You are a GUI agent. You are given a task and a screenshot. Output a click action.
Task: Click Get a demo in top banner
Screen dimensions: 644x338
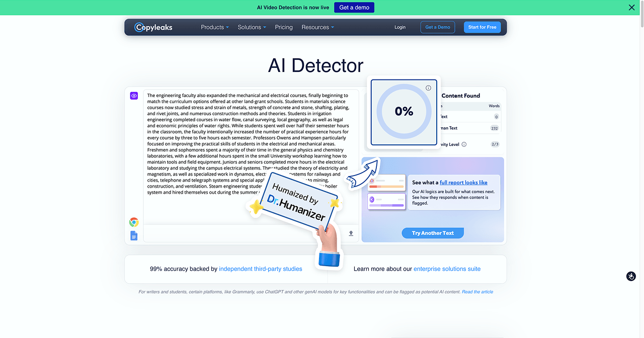click(354, 8)
